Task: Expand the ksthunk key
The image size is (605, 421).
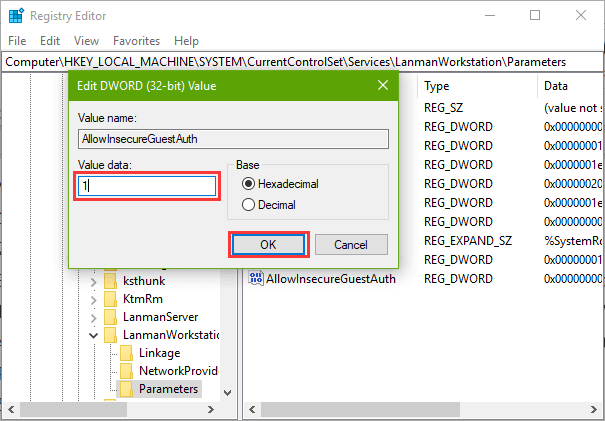Action: pos(93,282)
